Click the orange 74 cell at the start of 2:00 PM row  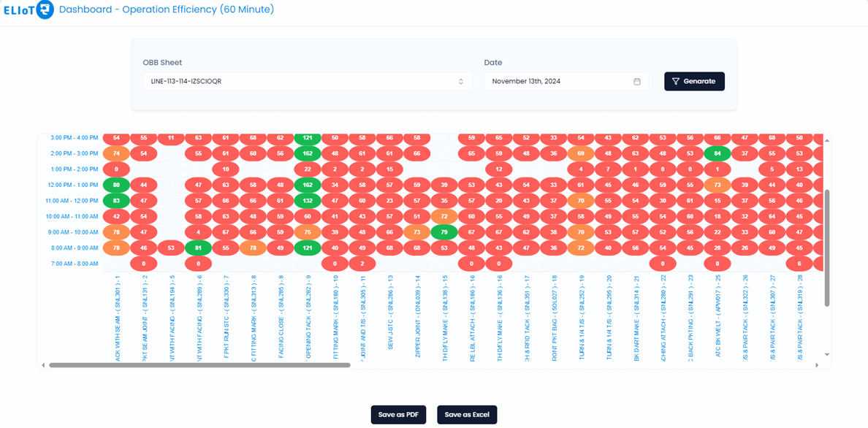(115, 153)
